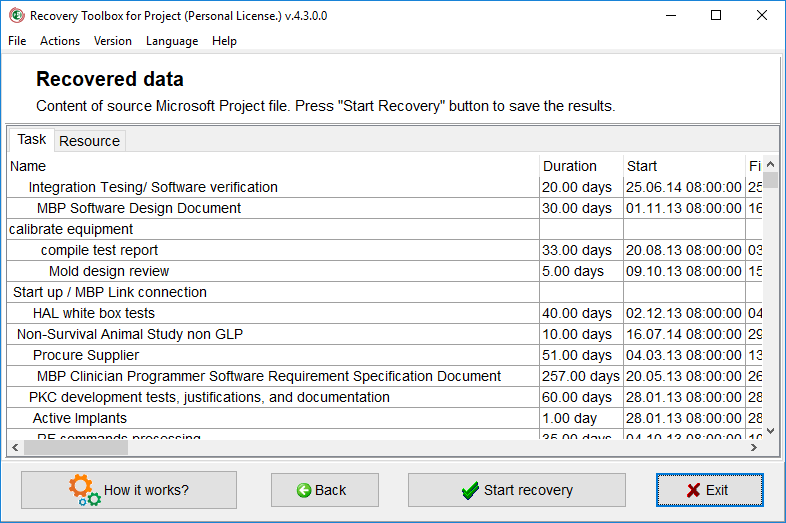Click the 33.00 days duration cell
The height and width of the screenshot is (523, 786).
(x=581, y=250)
